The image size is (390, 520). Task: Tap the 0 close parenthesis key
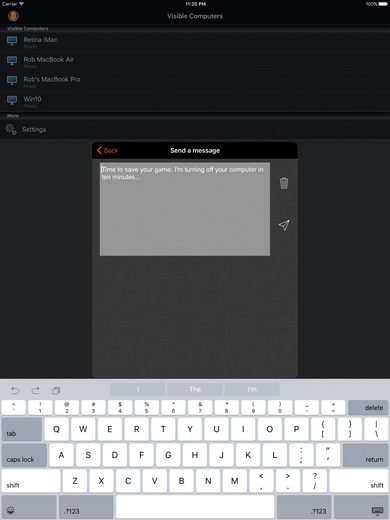point(280,407)
